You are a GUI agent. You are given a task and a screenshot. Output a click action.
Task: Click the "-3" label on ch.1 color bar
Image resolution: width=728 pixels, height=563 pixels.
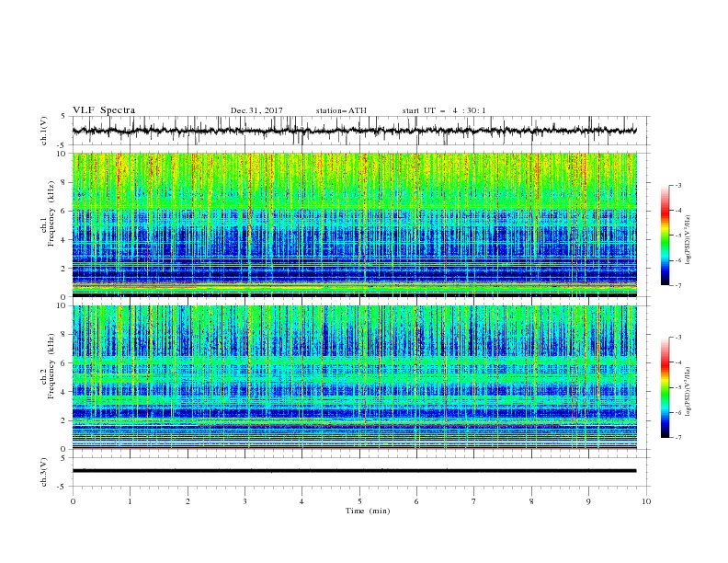(x=677, y=185)
